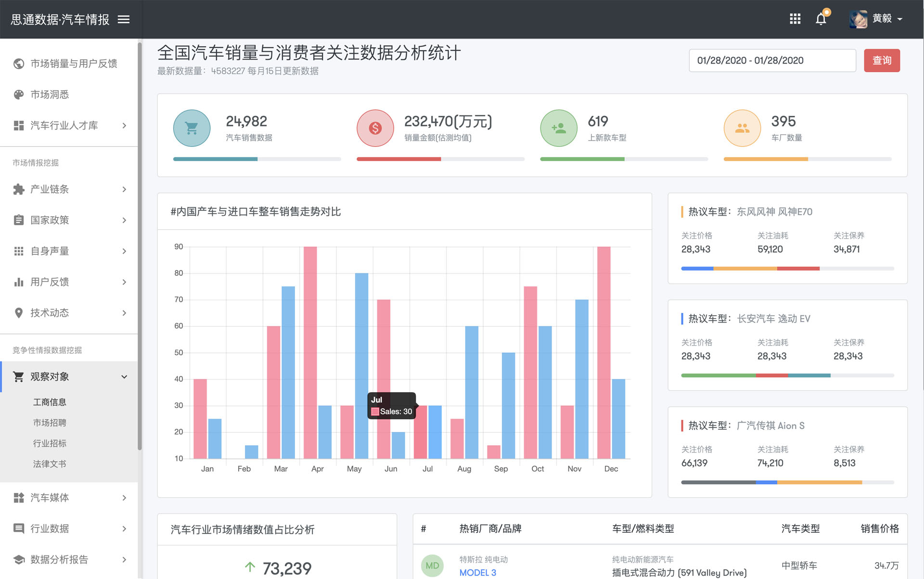
Task: Click the green new models icon
Action: [x=558, y=128]
